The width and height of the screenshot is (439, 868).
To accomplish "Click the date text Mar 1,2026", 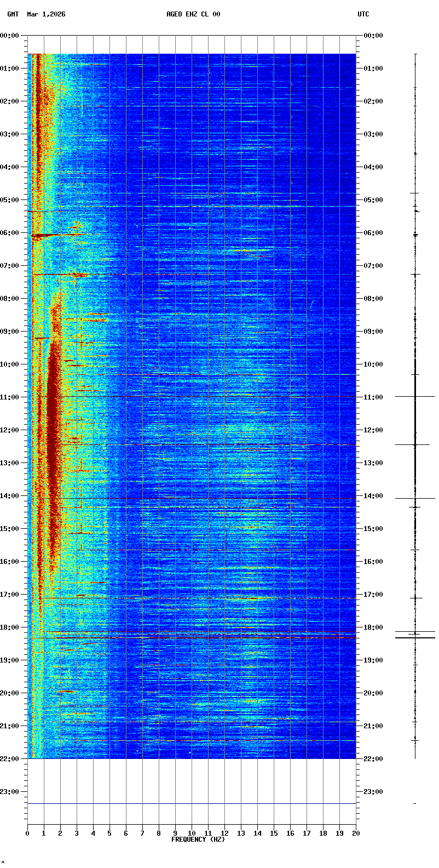I will (46, 14).
